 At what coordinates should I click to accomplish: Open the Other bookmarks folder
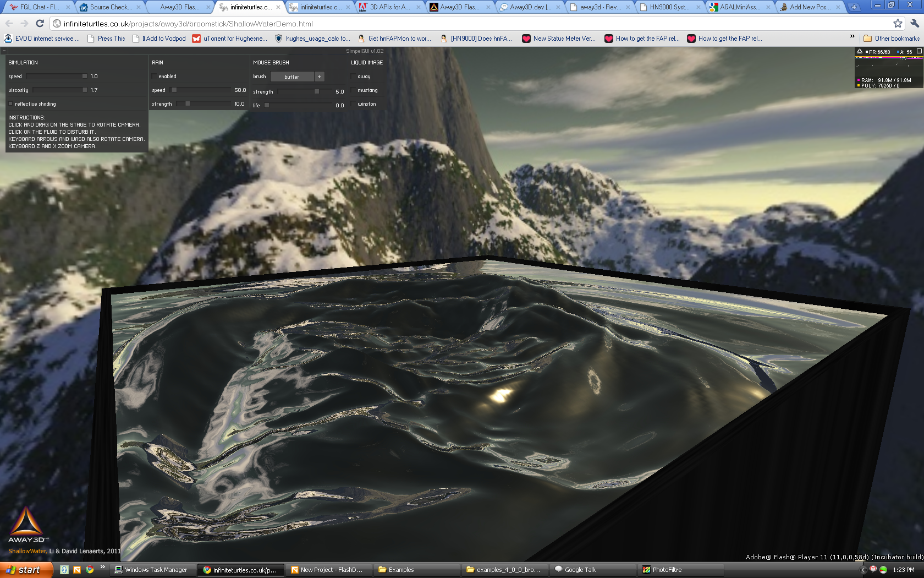click(892, 39)
